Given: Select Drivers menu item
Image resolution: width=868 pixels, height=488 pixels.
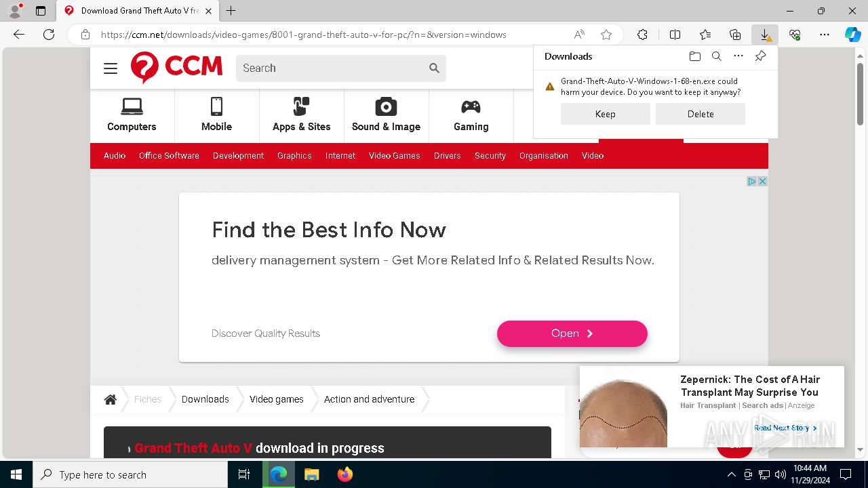Looking at the screenshot, I should tap(448, 156).
